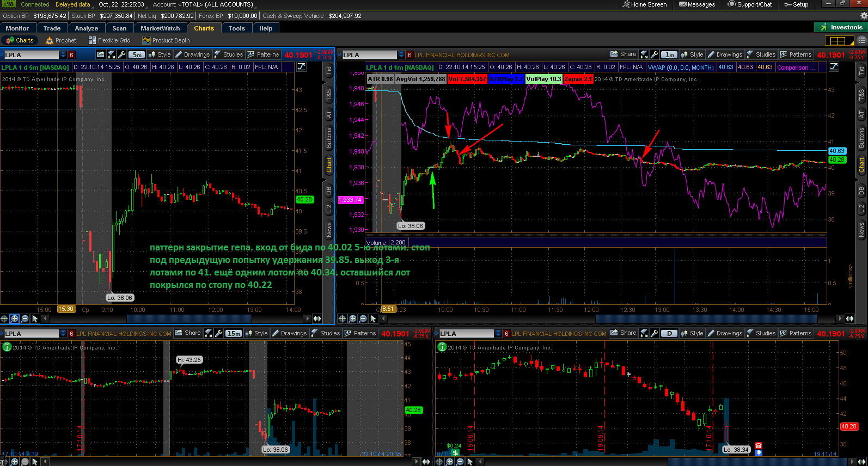Open Messages
The image size is (868, 466).
tap(697, 4)
